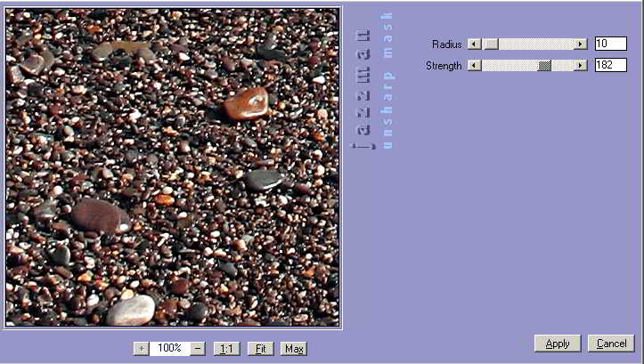644x364 pixels.
Task: Click the zoom in plus button
Action: [141, 348]
